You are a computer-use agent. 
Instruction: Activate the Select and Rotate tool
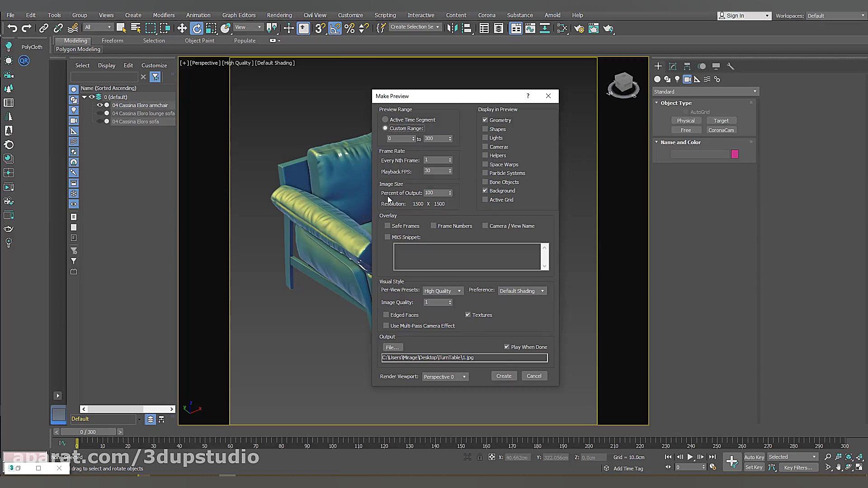pyautogui.click(x=197, y=28)
